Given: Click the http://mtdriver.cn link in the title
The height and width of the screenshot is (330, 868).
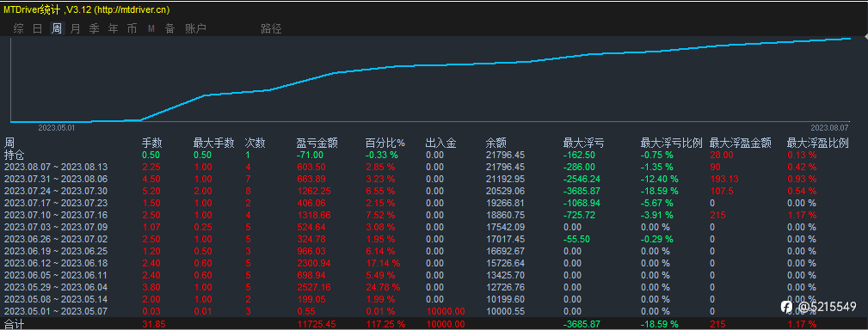Looking at the screenshot, I should (x=132, y=10).
